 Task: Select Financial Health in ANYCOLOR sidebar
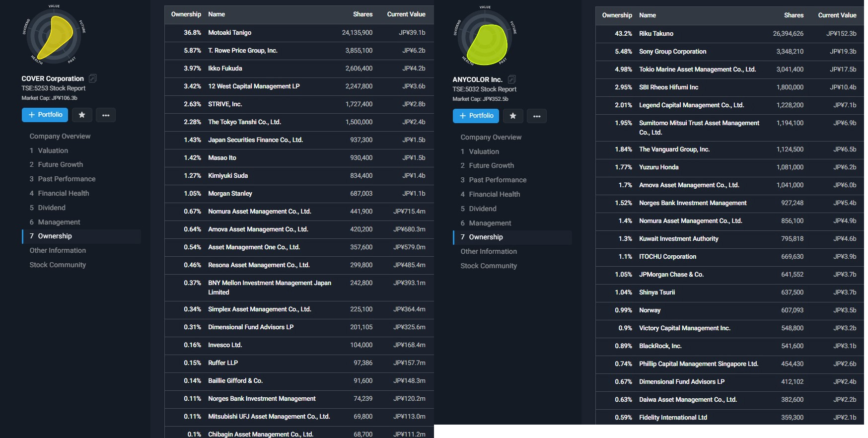point(490,194)
